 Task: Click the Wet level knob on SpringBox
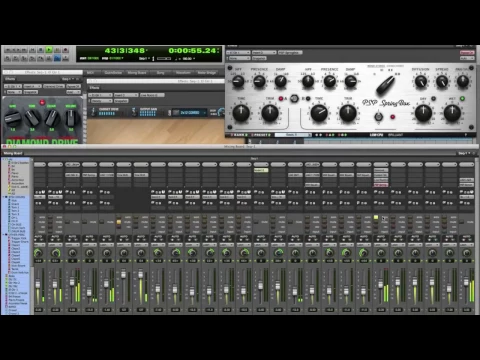pyautogui.click(x=452, y=113)
